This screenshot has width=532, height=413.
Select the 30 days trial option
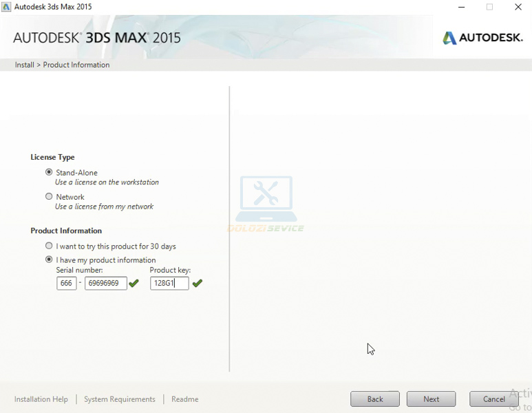(49, 246)
